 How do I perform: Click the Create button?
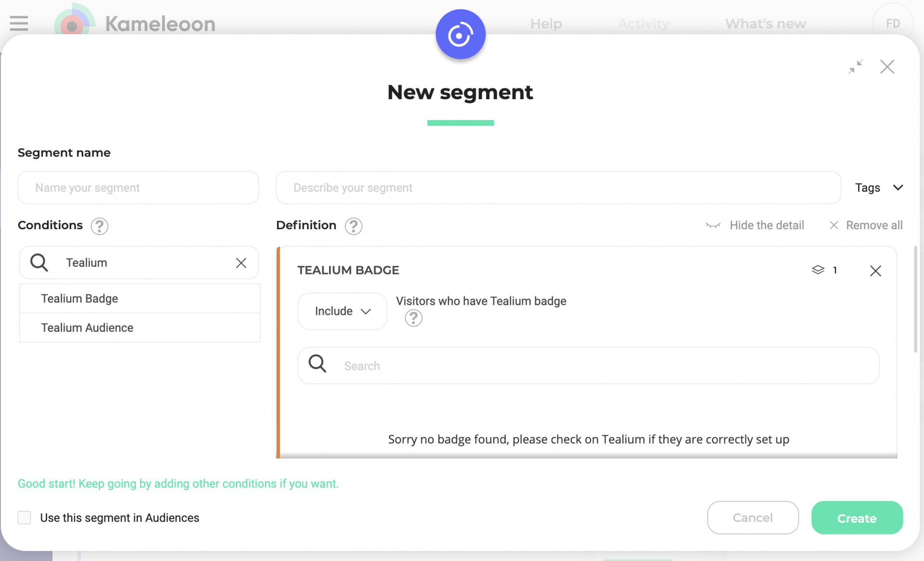(x=857, y=518)
